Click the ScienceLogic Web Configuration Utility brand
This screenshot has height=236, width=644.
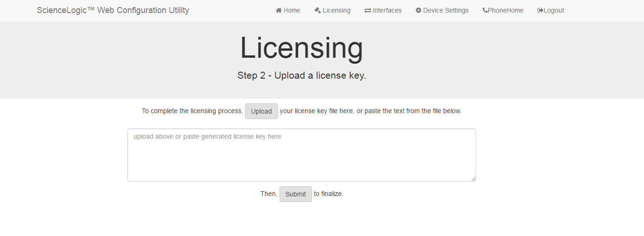tap(113, 10)
